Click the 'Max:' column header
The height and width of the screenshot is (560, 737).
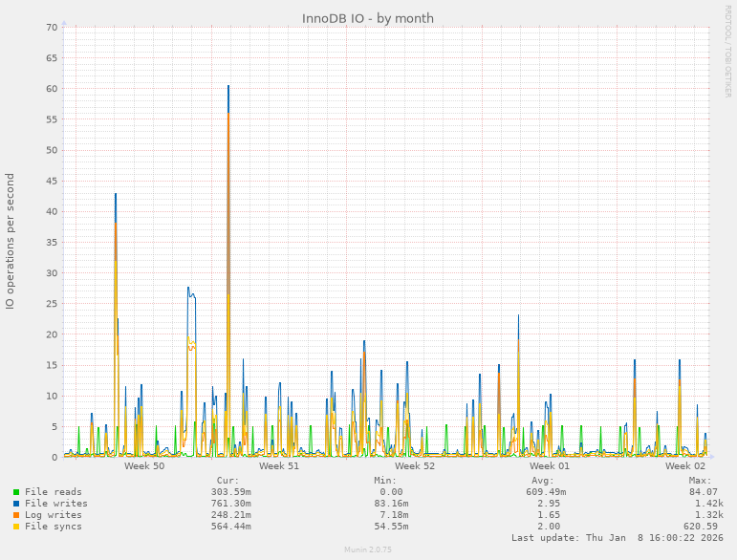pos(701,481)
